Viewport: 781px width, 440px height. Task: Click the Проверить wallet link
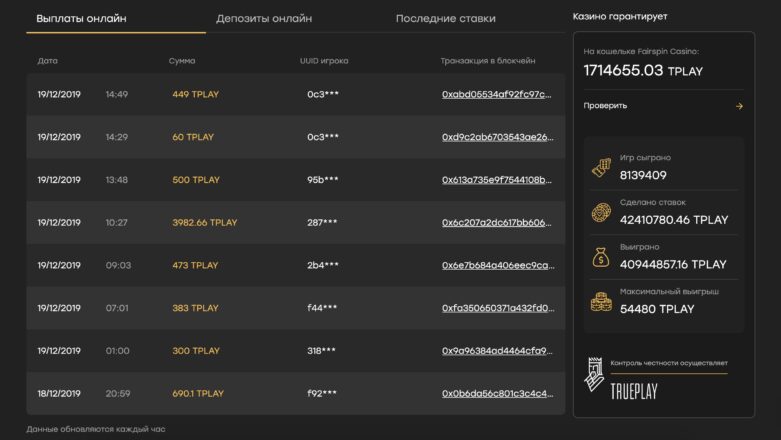pos(606,106)
